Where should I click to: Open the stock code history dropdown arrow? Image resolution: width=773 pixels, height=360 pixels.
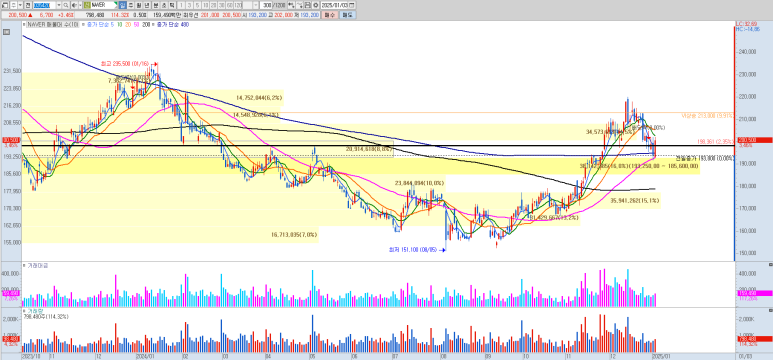tap(59, 4)
